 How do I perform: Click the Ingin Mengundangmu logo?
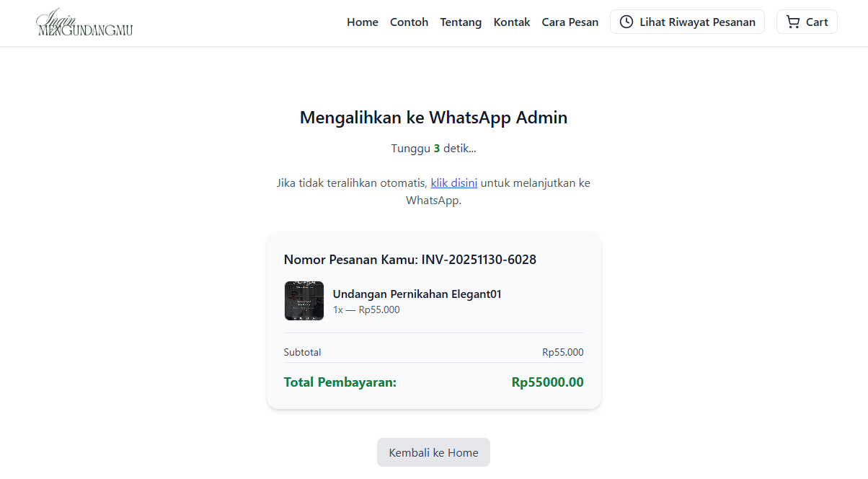(85, 22)
